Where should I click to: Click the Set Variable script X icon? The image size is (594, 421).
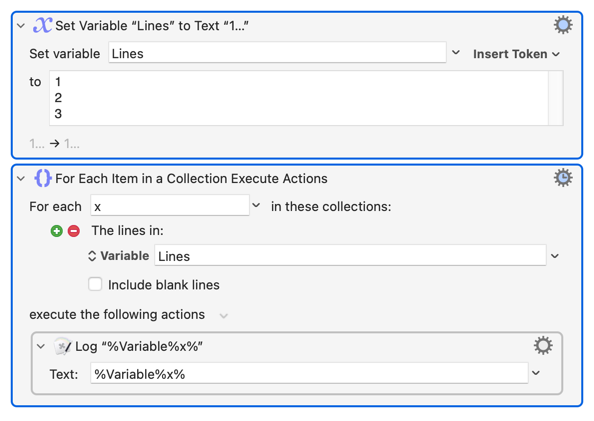(42, 25)
